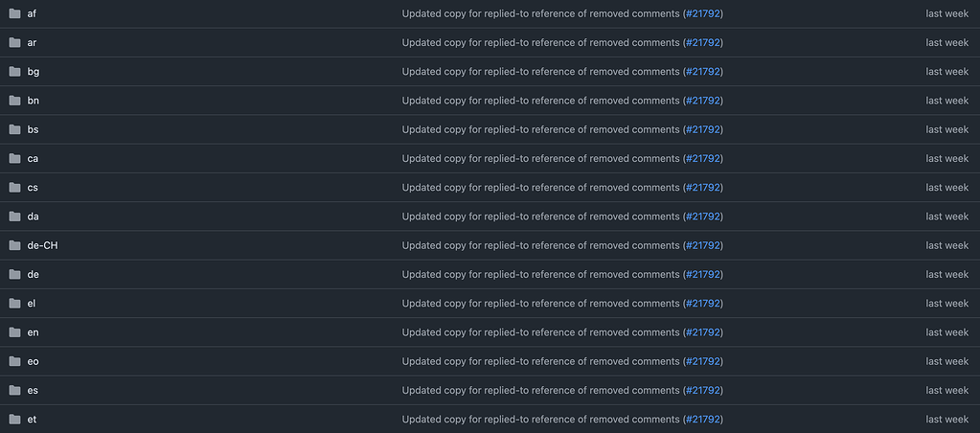
Task: Click the folder icon for bs
Action: tap(14, 129)
